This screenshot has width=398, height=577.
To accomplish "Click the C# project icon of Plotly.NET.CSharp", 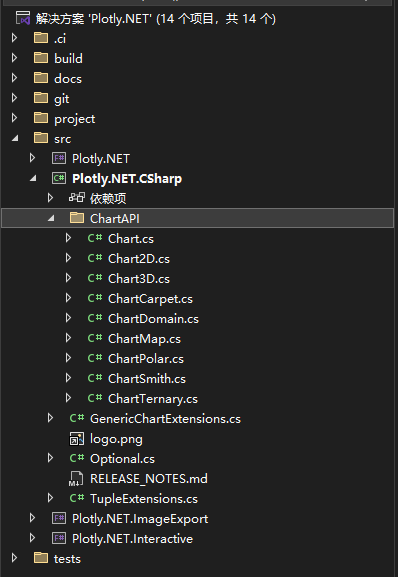I will [x=59, y=178].
